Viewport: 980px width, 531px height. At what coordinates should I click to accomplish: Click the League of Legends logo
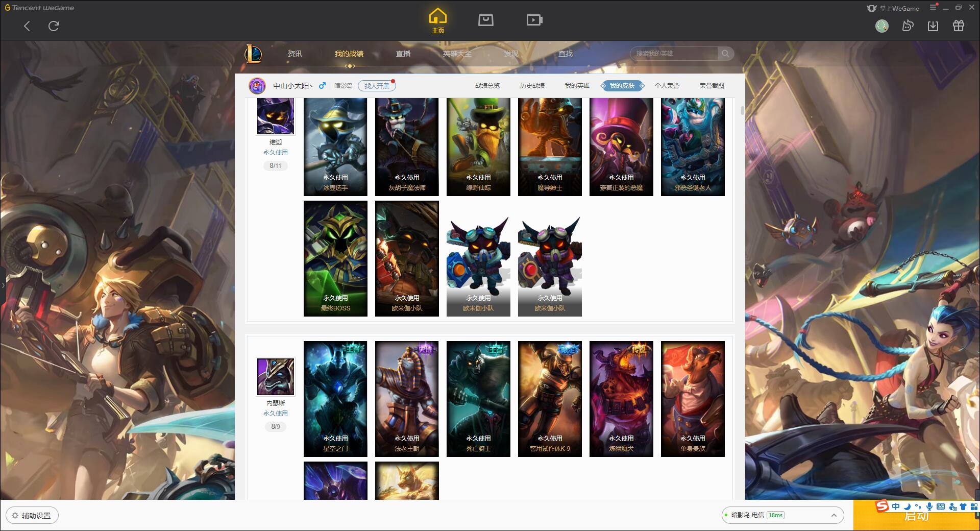click(254, 54)
